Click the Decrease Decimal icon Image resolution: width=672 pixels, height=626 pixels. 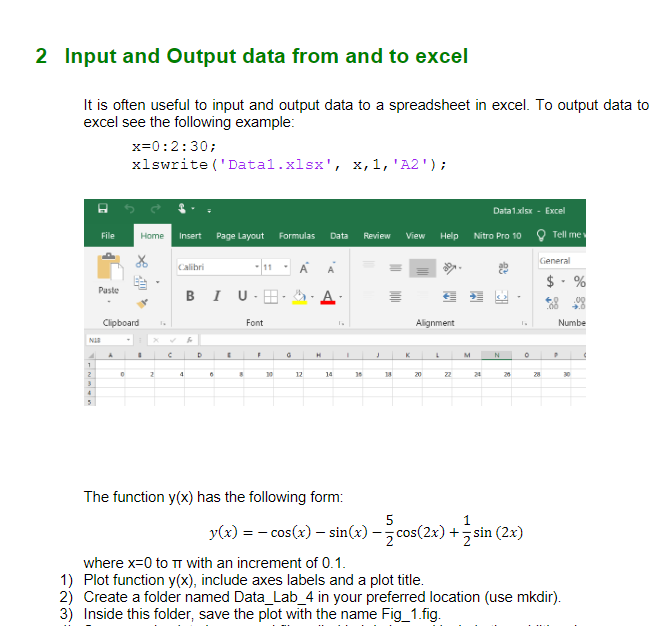tap(579, 303)
